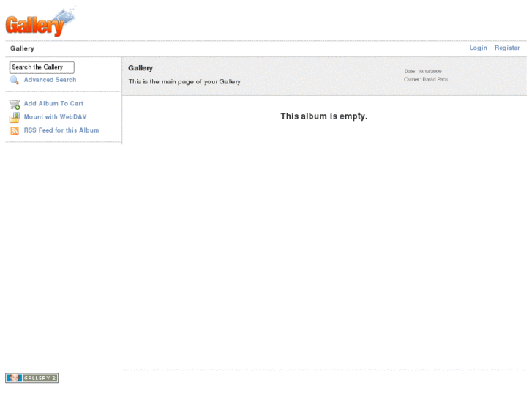Open RSS Feed for this Album
Viewport: 532px width, 399px height.
(x=61, y=130)
